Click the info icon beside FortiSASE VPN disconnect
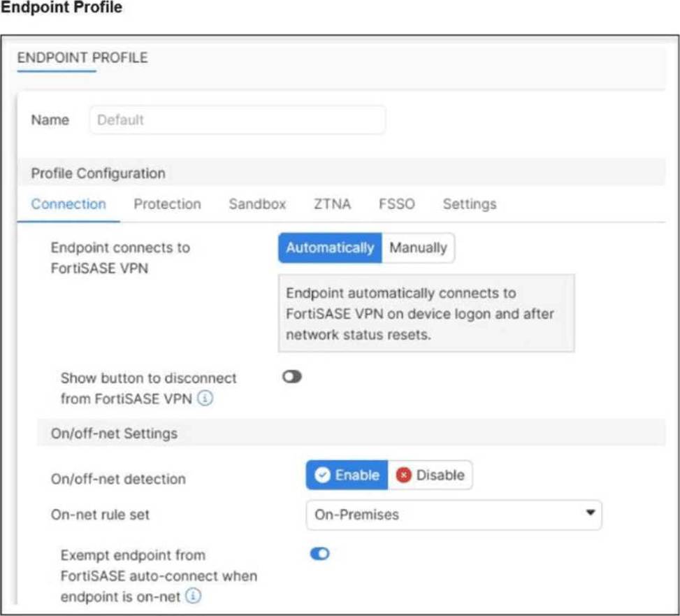 coord(205,399)
